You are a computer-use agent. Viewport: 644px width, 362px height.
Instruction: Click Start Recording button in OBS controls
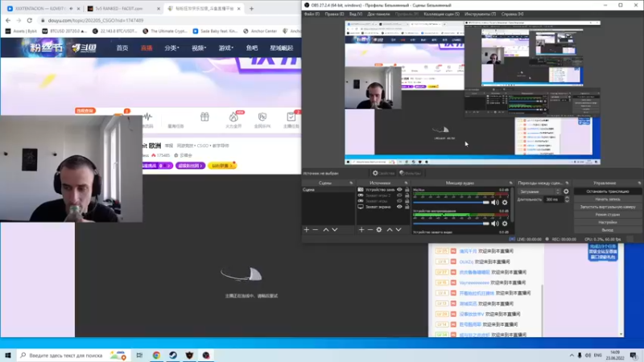click(608, 199)
